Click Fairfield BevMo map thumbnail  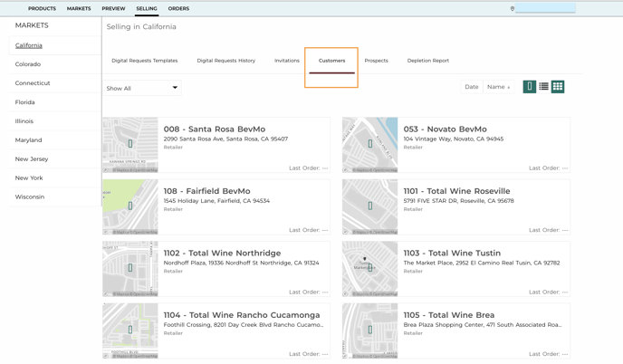click(x=130, y=206)
